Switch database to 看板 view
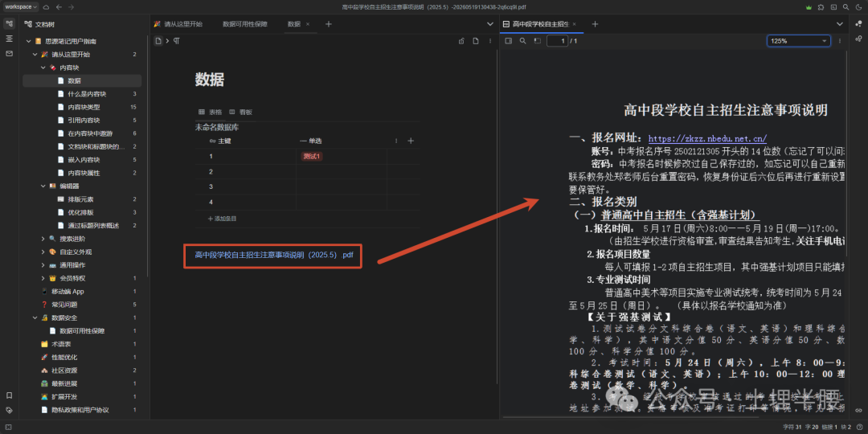 tap(241, 112)
